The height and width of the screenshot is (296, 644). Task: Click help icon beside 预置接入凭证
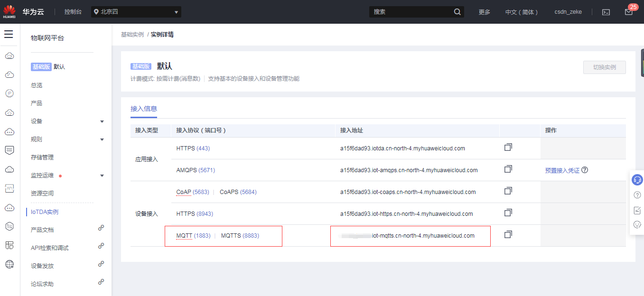585,170
